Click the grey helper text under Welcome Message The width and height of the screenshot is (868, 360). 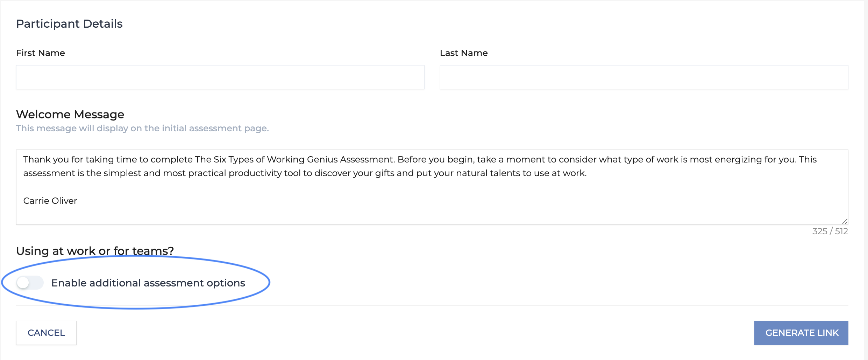click(142, 128)
